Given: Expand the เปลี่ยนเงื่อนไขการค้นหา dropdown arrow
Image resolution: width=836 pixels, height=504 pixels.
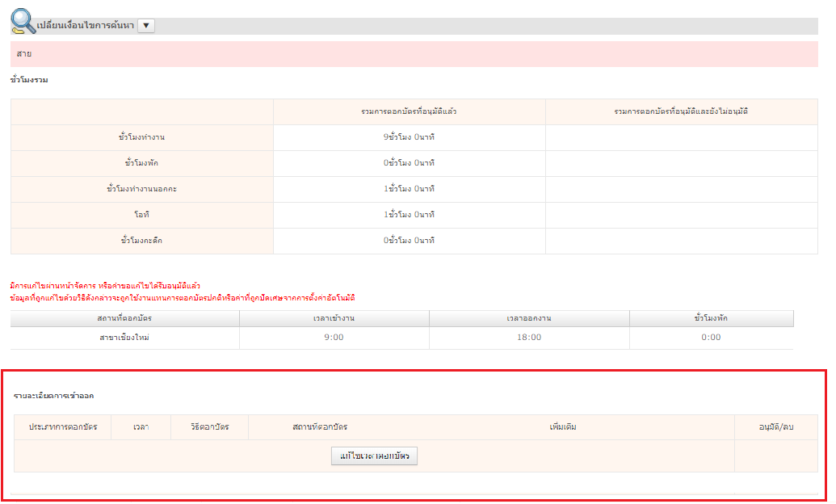Looking at the screenshot, I should 145,26.
